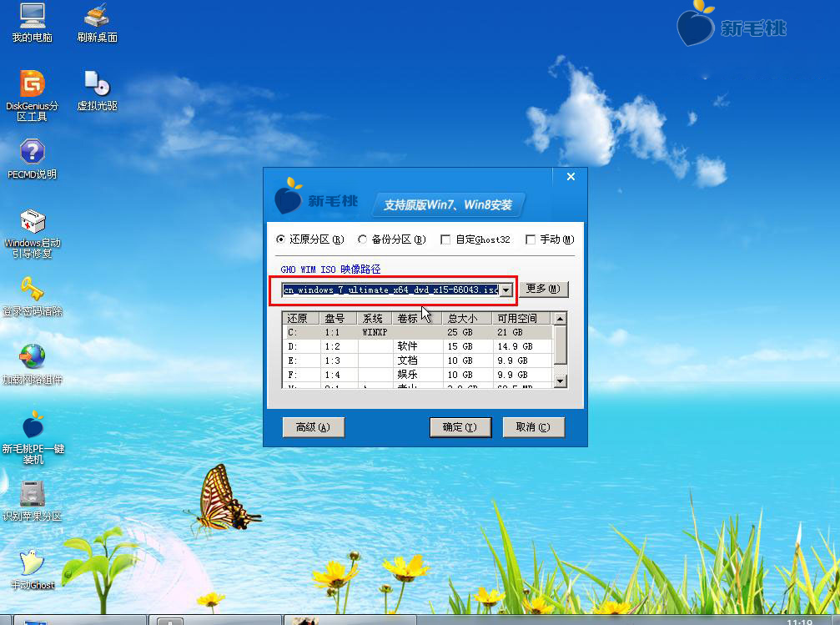
Task: Click the partition list scroll down arrow
Action: click(x=560, y=381)
